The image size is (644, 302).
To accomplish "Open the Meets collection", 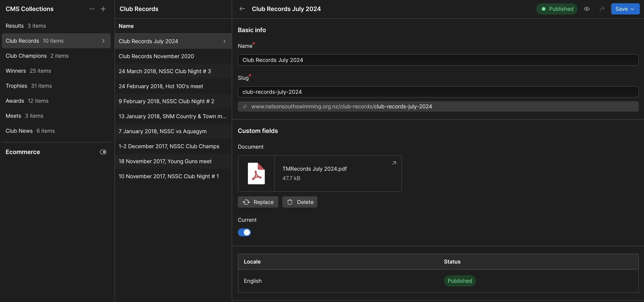I will pyautogui.click(x=56, y=116).
